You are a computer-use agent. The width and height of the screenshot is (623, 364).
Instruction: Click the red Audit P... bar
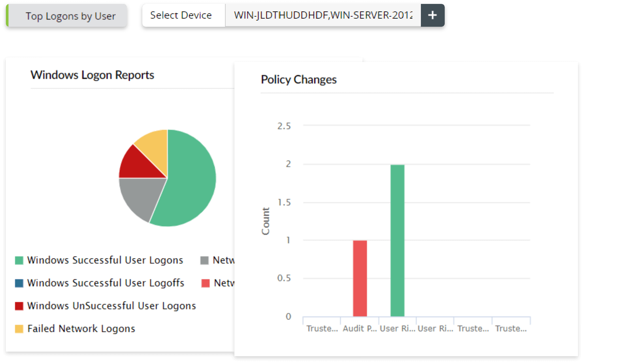point(360,278)
